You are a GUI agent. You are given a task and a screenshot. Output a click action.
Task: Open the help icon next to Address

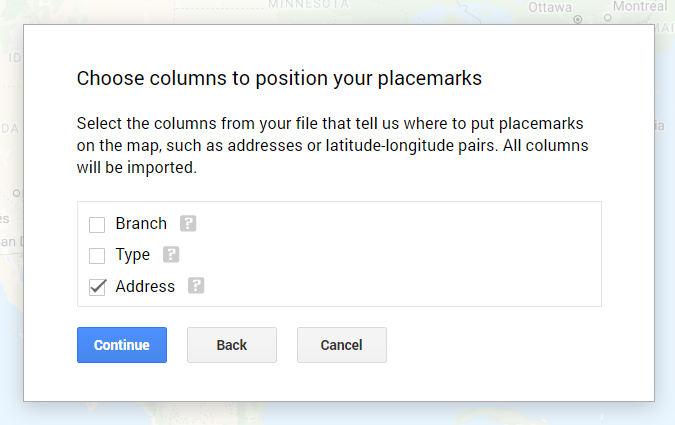(x=196, y=285)
